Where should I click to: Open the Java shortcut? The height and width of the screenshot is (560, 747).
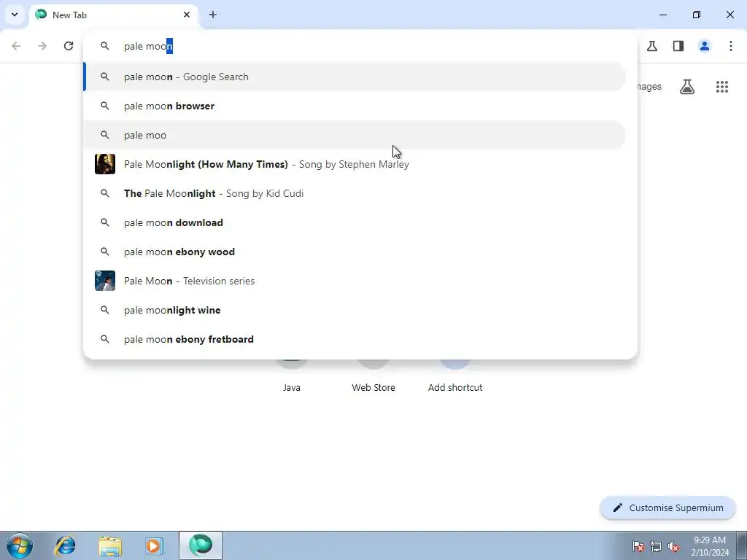point(292,376)
